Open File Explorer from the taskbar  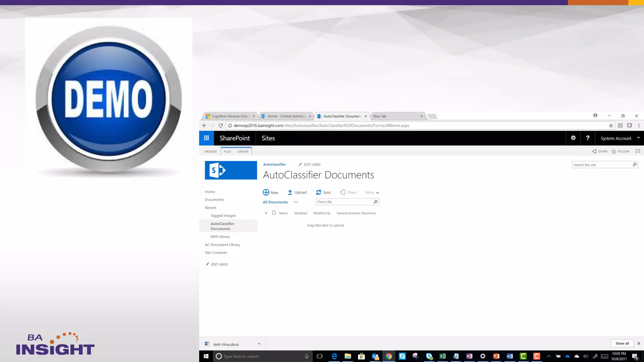point(347,356)
